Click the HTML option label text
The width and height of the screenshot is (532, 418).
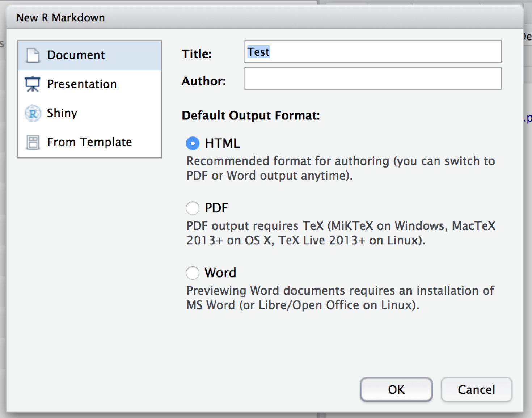[222, 143]
